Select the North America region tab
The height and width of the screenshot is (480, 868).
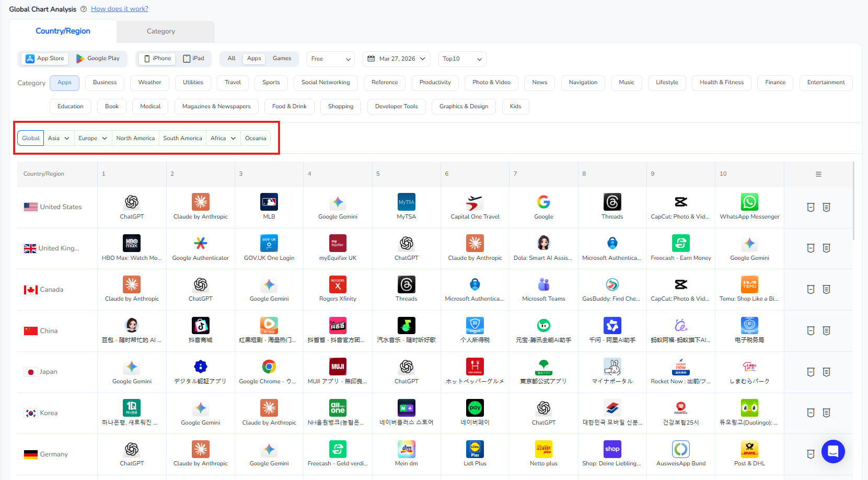[135, 139]
